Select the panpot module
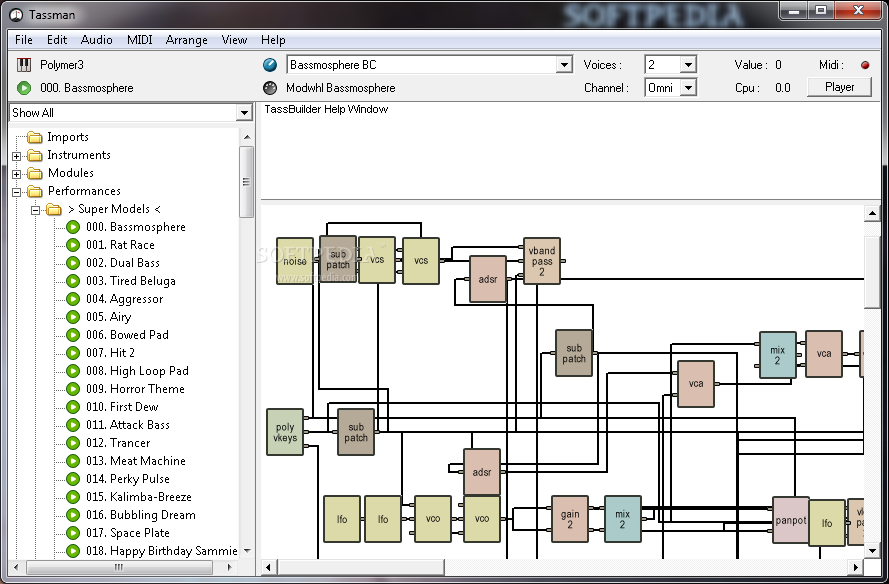Screen dimensions: 889x584 click(790, 520)
